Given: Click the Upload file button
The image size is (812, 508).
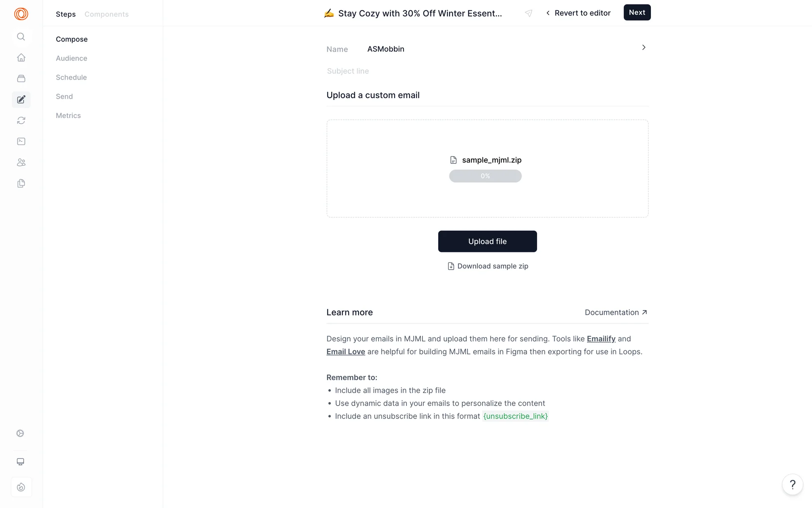Looking at the screenshot, I should (x=487, y=241).
